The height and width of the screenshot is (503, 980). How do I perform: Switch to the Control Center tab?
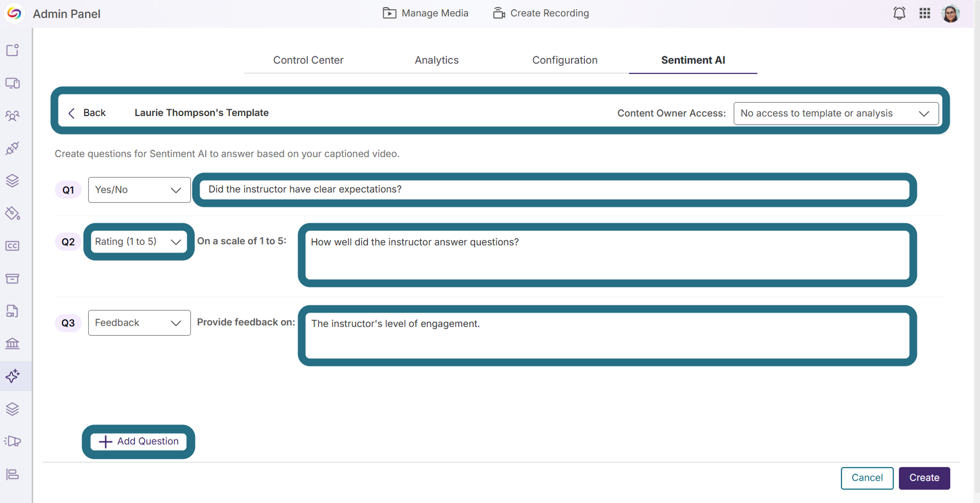308,60
